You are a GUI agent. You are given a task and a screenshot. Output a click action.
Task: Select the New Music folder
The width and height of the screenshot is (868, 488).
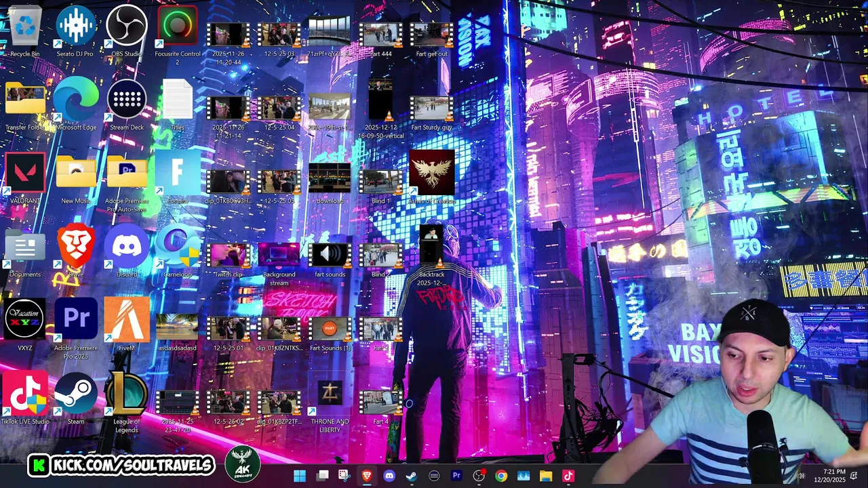coord(75,178)
